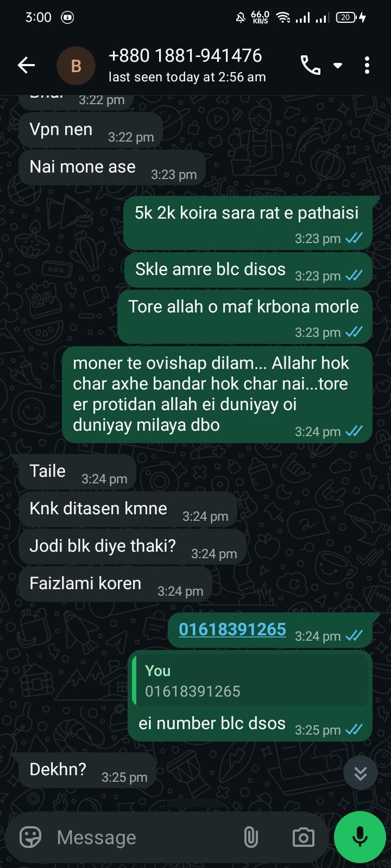Start a voice call with the phone icon

pos(311,66)
